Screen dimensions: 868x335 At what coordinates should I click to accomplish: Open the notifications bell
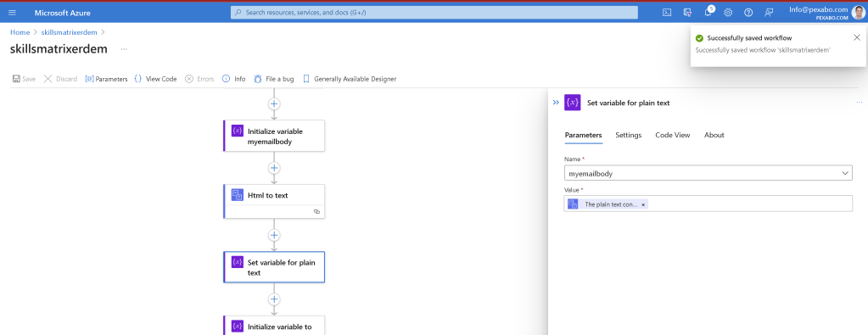(x=708, y=12)
